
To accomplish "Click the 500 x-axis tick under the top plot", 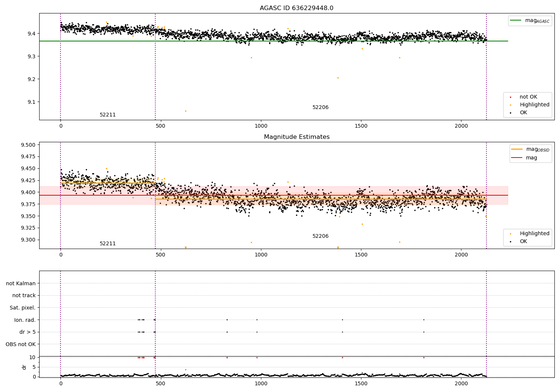I will click(161, 126).
